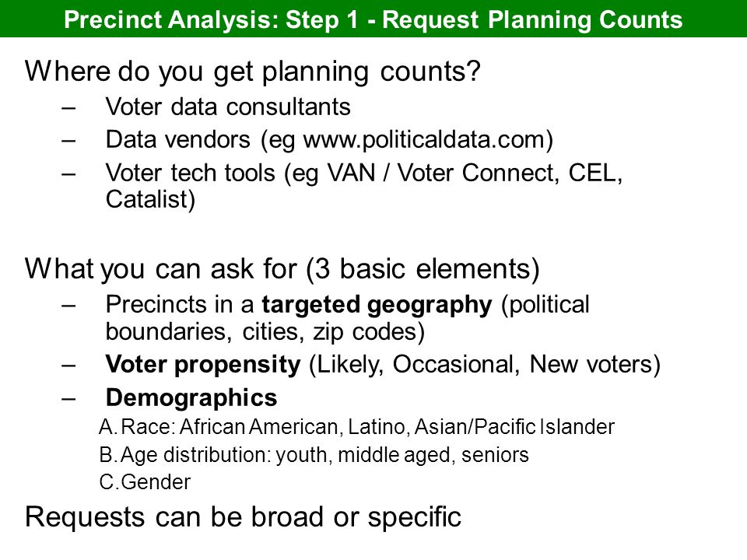This screenshot has width=747, height=560.
Task: Click the 'Voter tech tools' bullet line
Action: pos(364,173)
